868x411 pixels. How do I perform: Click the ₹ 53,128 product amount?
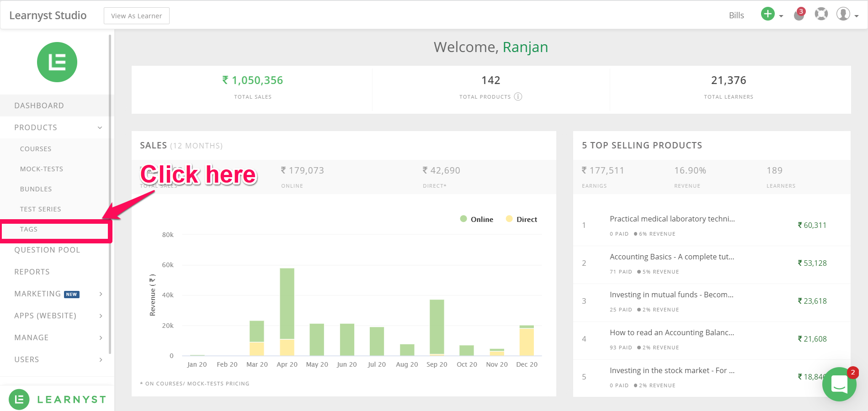pos(812,263)
